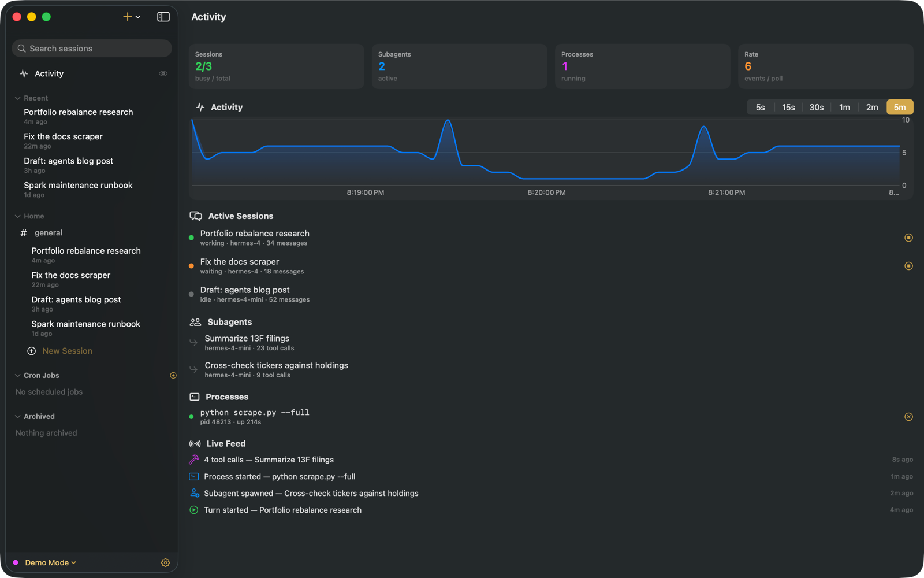Click the Live Feed broadcast icon
The width and height of the screenshot is (924, 578).
[x=195, y=444]
